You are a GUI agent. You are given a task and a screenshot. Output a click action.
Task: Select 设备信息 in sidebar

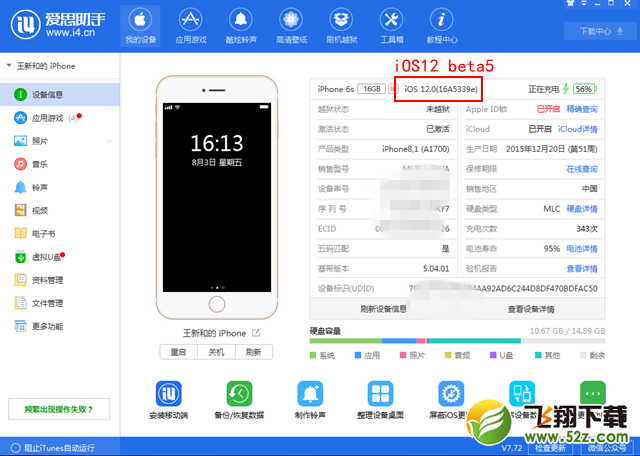(x=60, y=94)
